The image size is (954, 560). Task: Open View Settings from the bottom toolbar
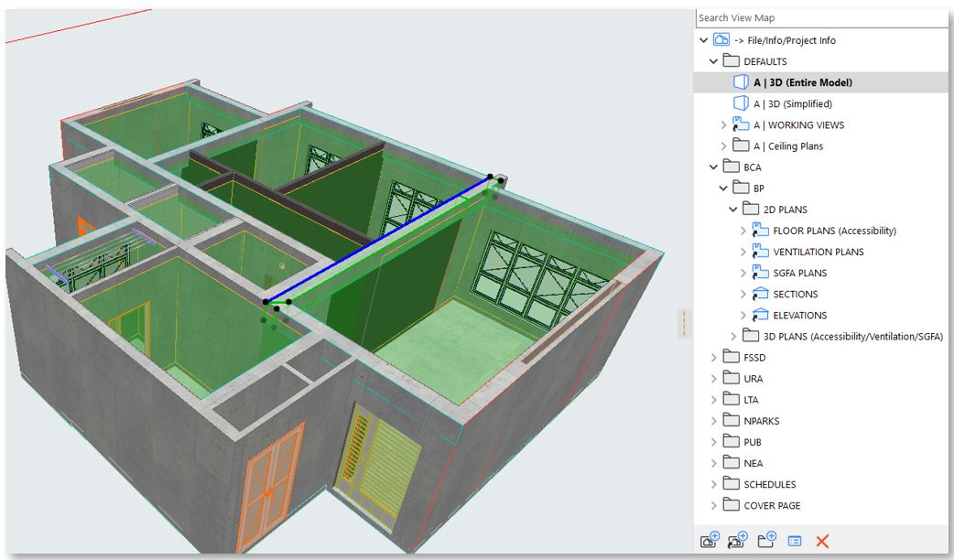795,541
